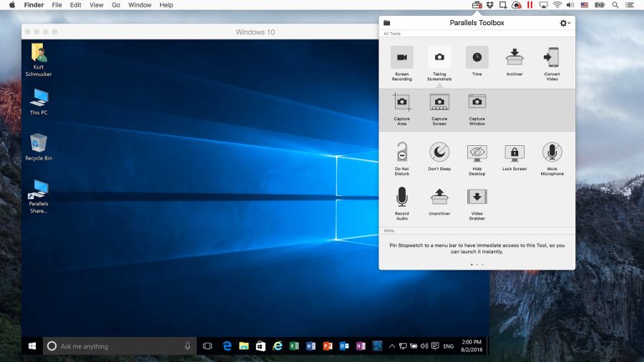Click battery status in menu bar

(600, 5)
